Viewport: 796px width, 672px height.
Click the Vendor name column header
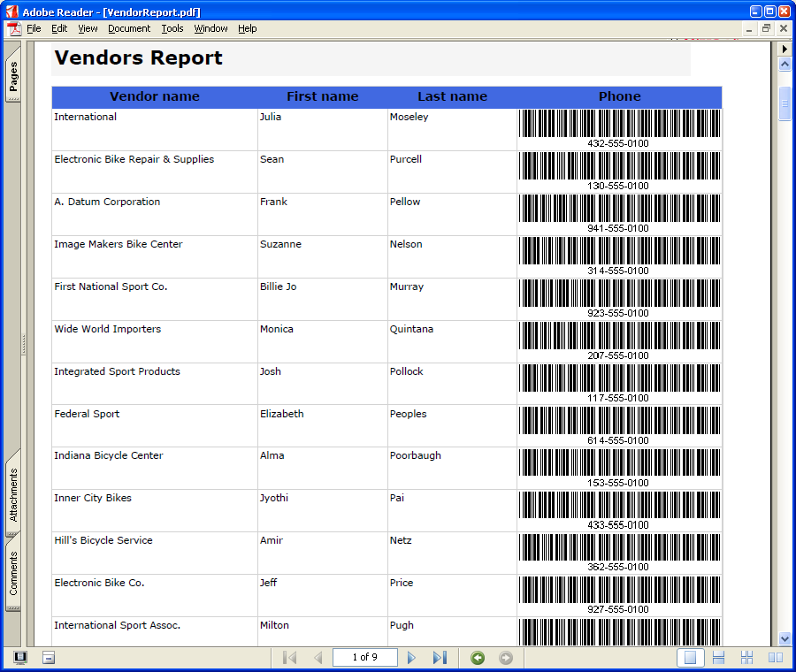(155, 96)
